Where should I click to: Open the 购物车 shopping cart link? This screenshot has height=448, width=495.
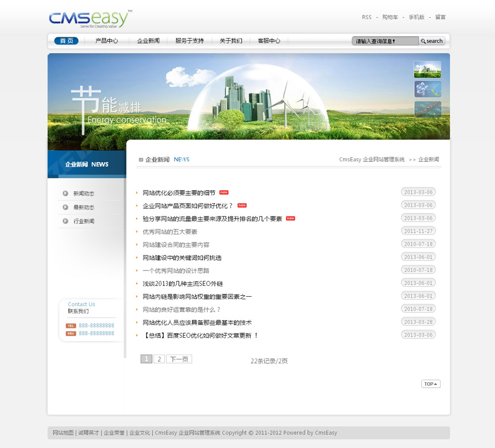(x=390, y=17)
